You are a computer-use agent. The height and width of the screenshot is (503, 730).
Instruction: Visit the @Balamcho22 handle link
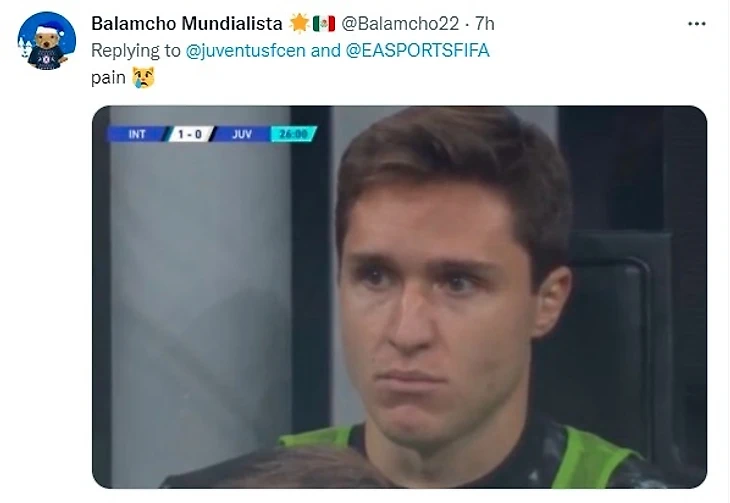click(400, 23)
